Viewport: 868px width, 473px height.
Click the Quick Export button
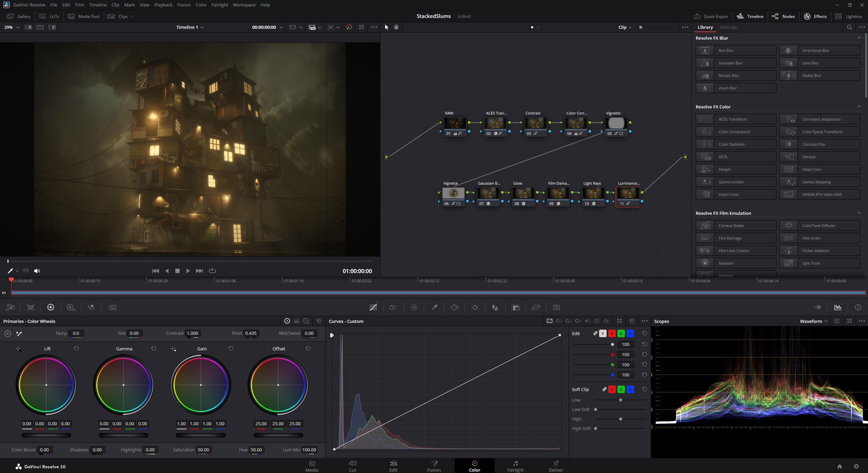pyautogui.click(x=711, y=16)
